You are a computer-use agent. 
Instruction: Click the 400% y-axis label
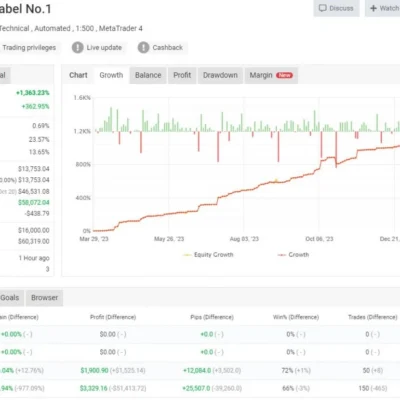(83, 198)
